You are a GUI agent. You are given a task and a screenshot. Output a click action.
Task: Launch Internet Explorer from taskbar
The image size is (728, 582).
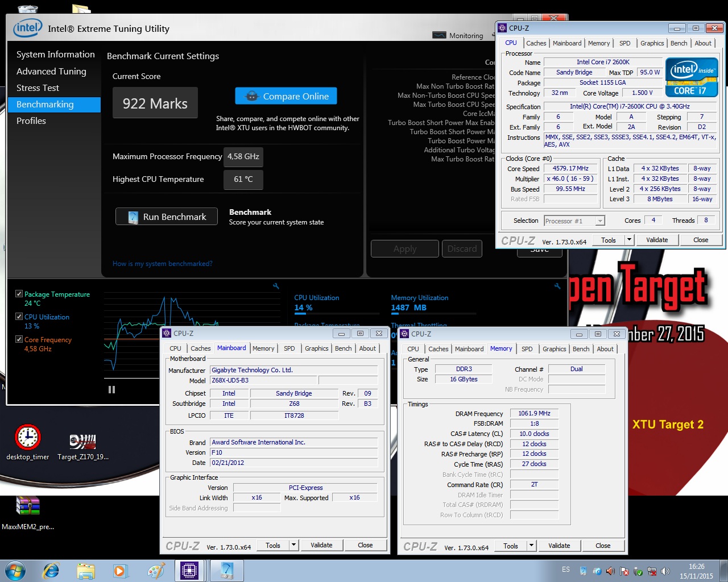(51, 570)
